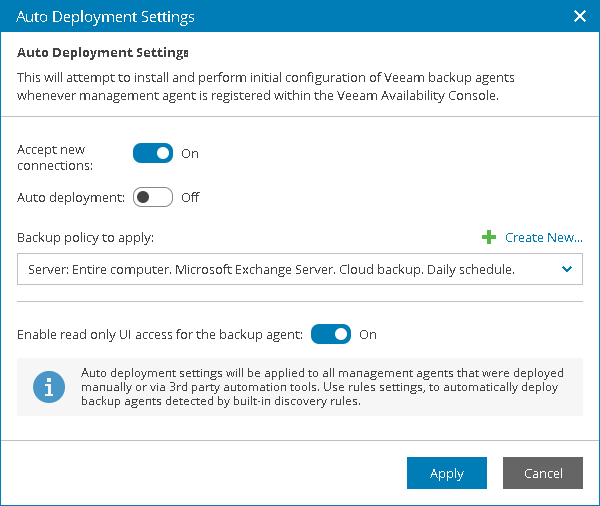Expand the backup policy dropdown chevron
The height and width of the screenshot is (506, 600).
(x=567, y=269)
